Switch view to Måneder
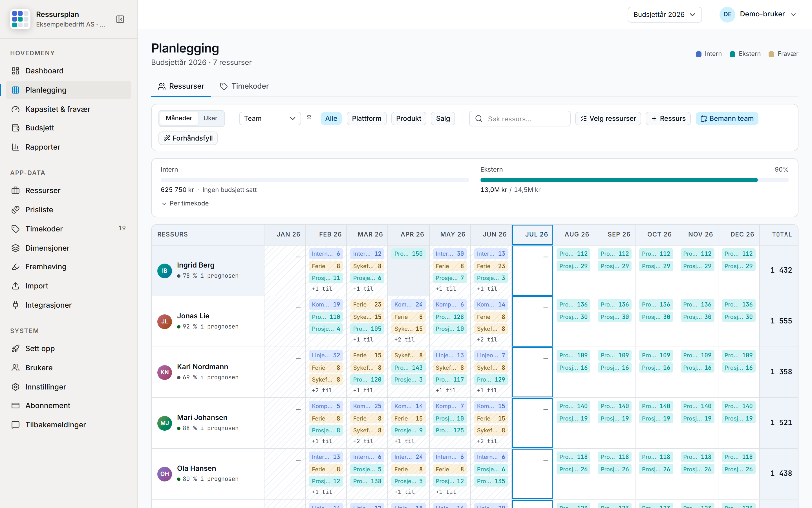This screenshot has height=508, width=812. 179,118
